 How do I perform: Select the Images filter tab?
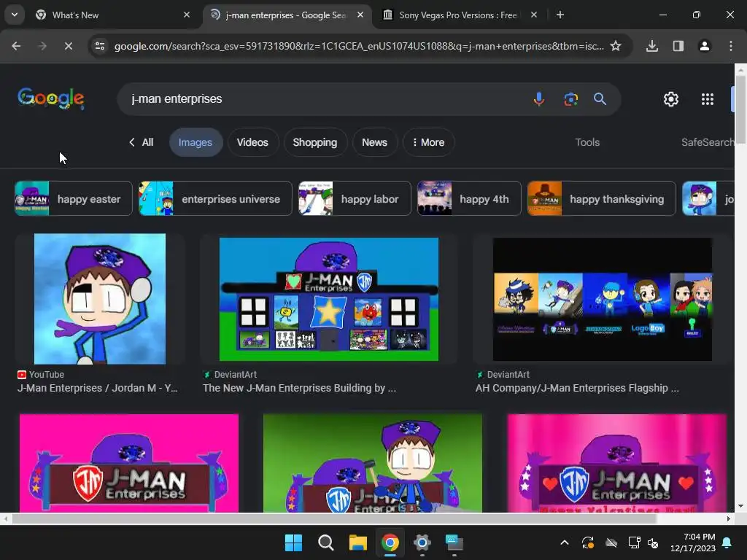click(x=196, y=142)
